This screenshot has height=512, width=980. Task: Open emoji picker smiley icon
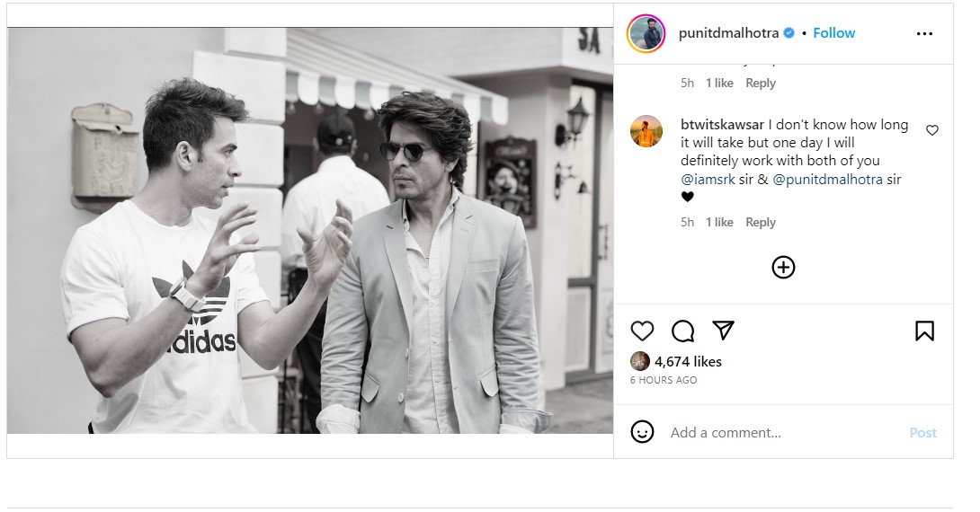pyautogui.click(x=642, y=432)
